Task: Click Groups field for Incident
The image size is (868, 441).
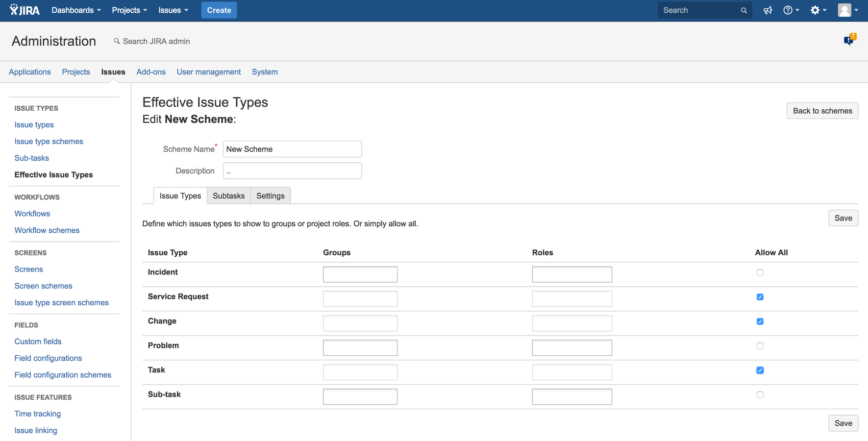Action: [x=360, y=274]
